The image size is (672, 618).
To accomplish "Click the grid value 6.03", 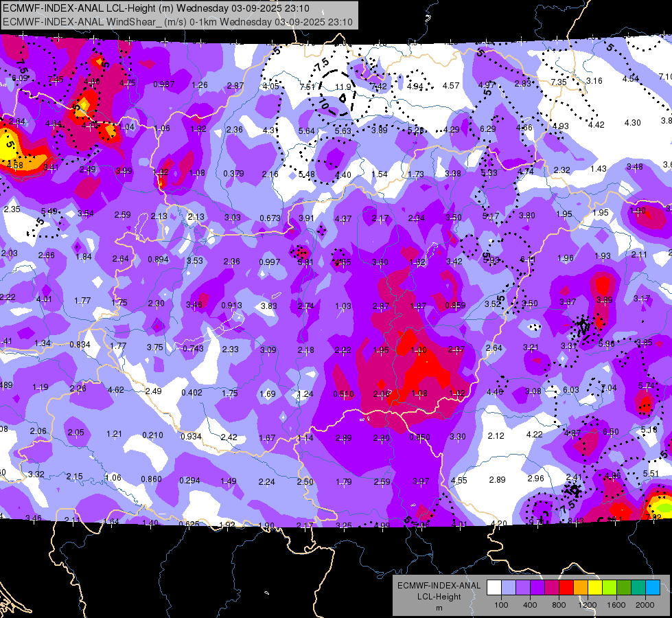I will tap(571, 389).
